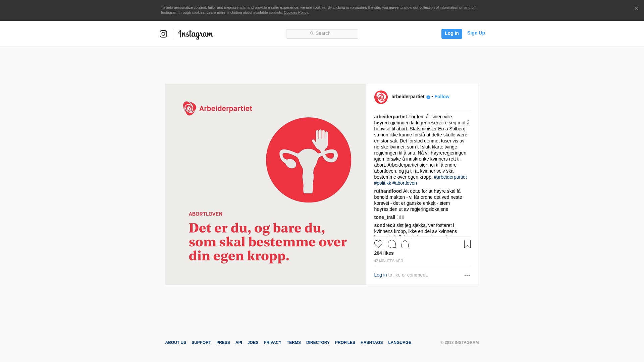Open the arbeiderpartiet profile avatar
This screenshot has height=362, width=644.
tap(381, 97)
